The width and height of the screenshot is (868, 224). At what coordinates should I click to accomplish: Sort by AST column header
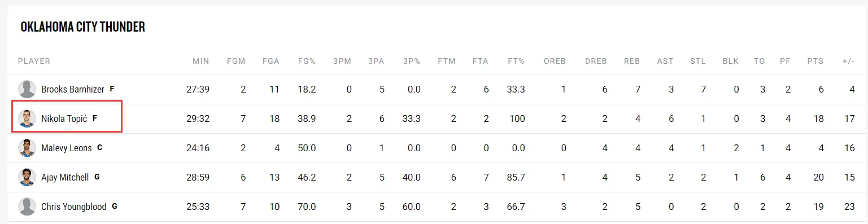(665, 61)
